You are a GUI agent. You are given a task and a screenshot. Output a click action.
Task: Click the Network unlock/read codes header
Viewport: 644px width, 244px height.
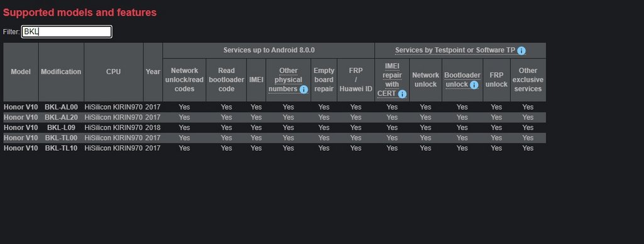pyautogui.click(x=184, y=80)
